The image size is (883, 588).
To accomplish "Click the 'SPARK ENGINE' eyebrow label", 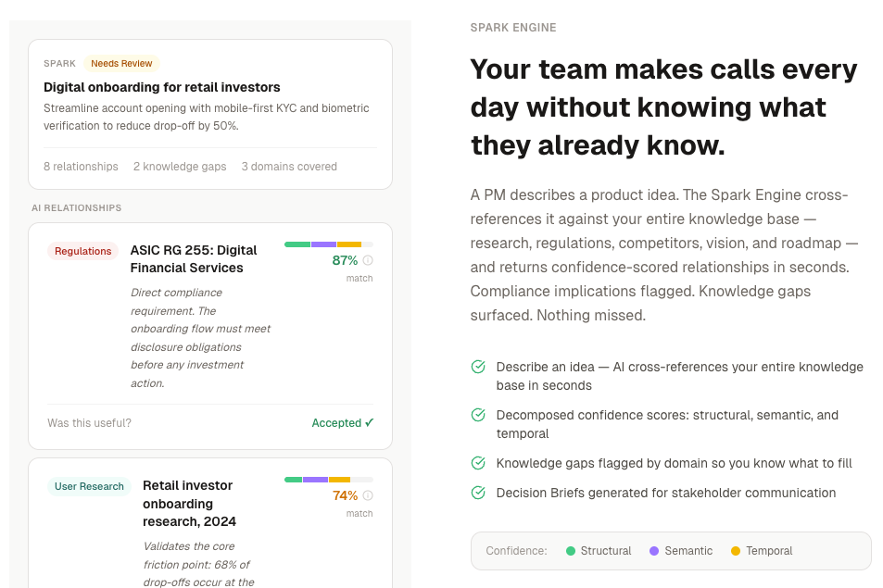I will pos(513,28).
